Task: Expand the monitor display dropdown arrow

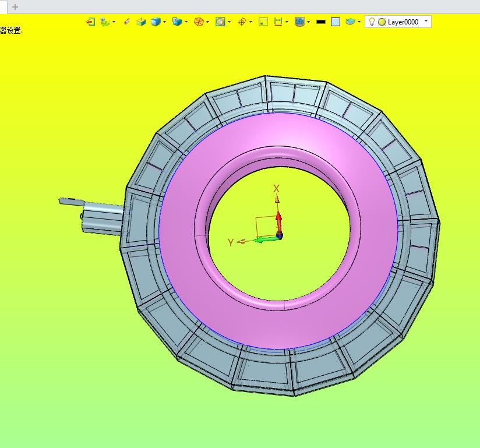Action: (x=308, y=22)
